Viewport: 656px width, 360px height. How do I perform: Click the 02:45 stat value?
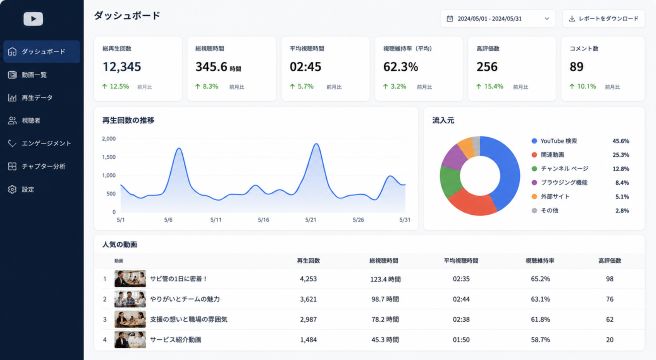coord(305,67)
